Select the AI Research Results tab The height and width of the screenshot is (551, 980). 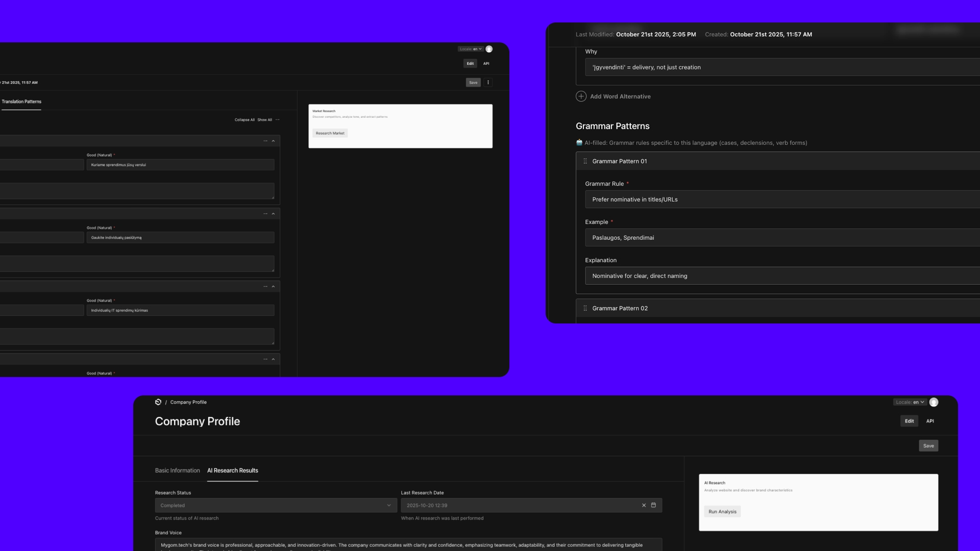(x=232, y=470)
